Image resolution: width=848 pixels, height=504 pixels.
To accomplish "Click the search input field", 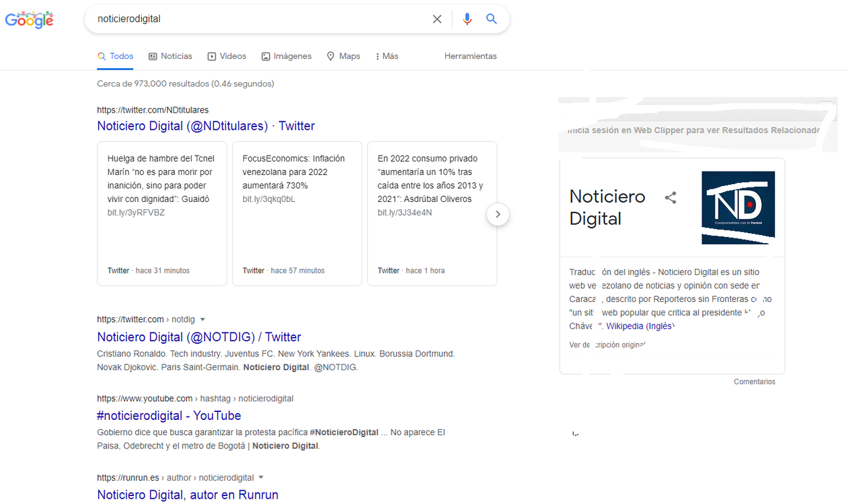I will click(x=262, y=19).
